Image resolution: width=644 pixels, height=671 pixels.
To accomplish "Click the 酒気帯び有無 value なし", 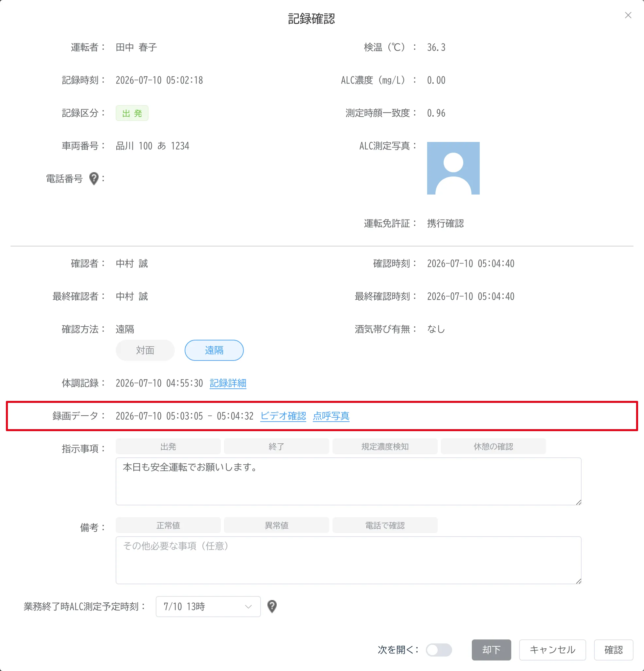I will coord(436,329).
